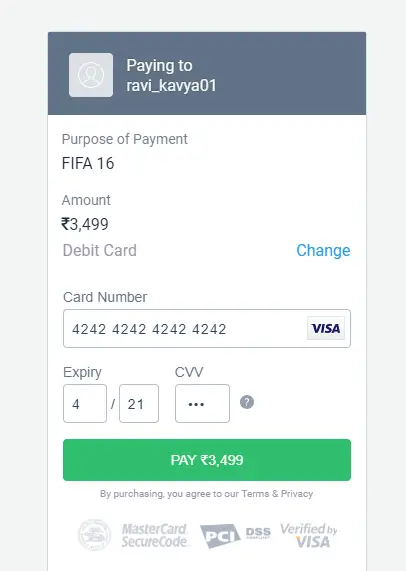This screenshot has height=571, width=406.
Task: Click the MasterCard SecureCode logo
Action: click(x=154, y=535)
